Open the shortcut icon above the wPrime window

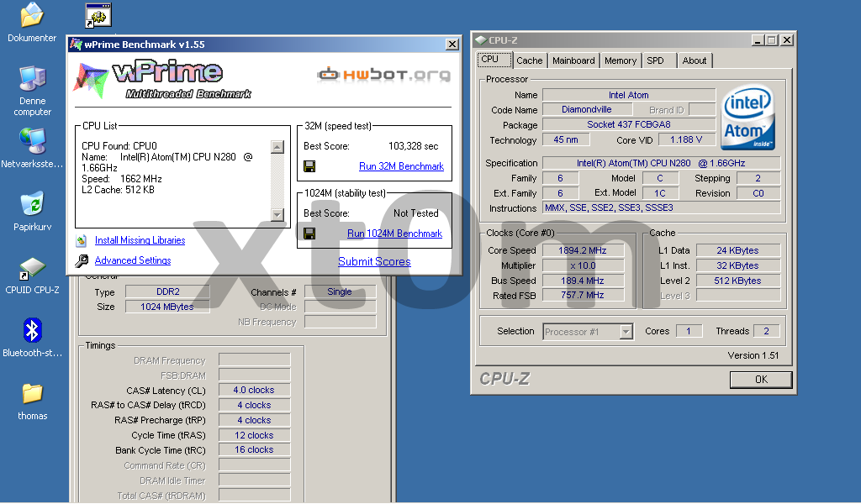(x=98, y=15)
